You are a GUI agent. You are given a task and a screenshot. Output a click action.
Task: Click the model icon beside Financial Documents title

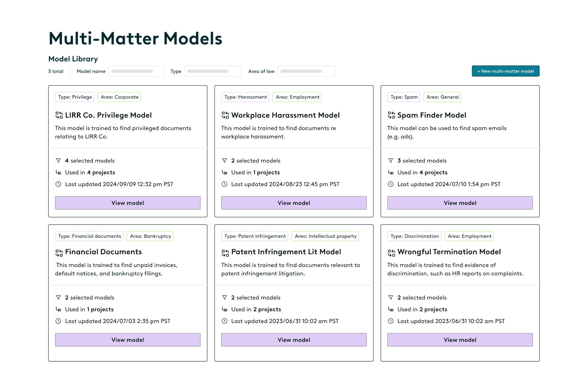tap(59, 253)
